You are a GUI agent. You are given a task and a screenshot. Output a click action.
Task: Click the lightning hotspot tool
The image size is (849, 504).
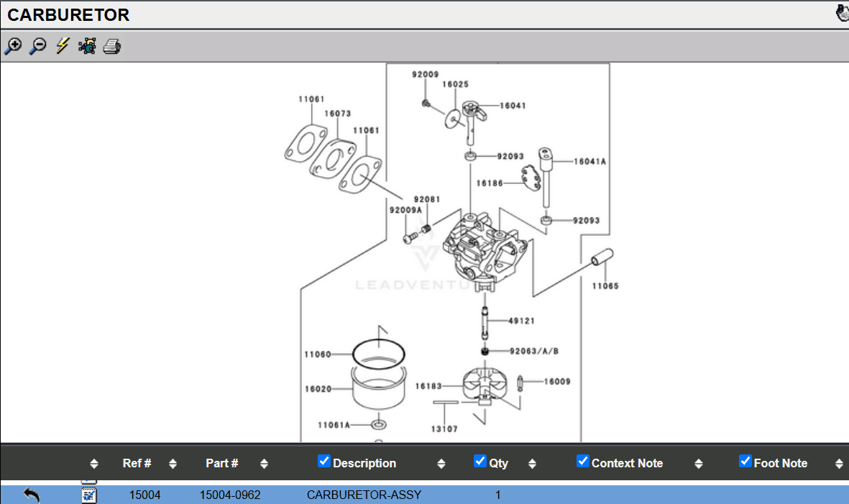61,45
